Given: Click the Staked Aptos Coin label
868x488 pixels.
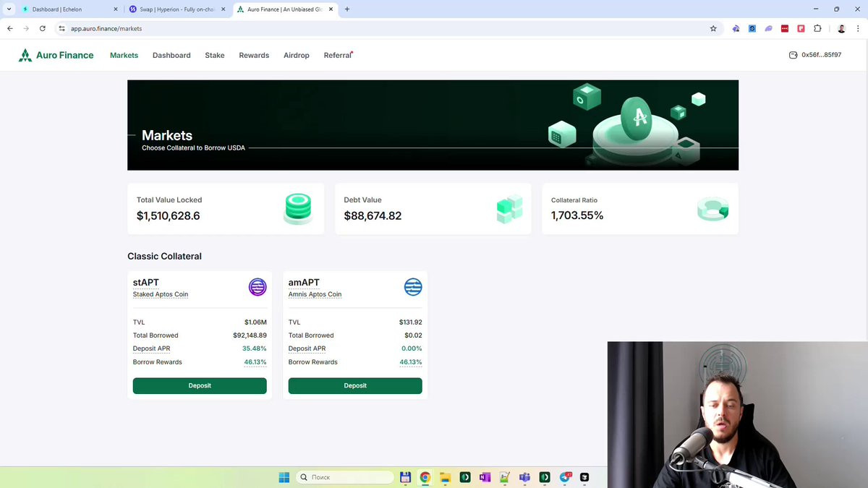Looking at the screenshot, I should tap(161, 294).
